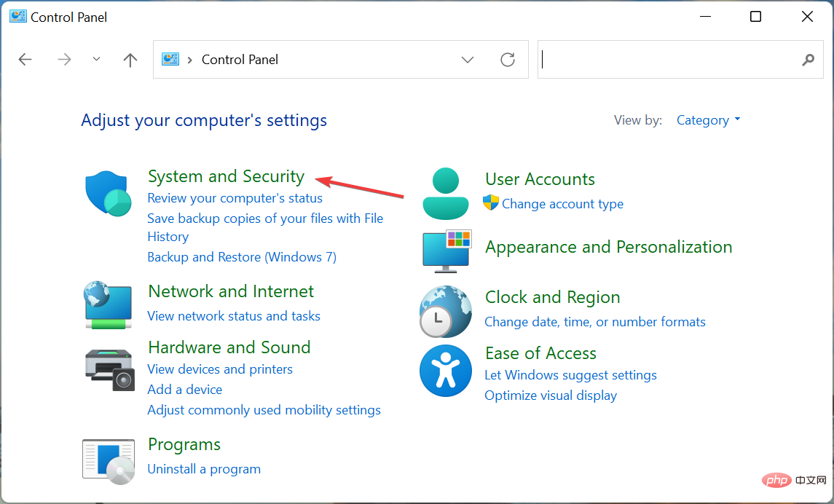Image resolution: width=834 pixels, height=504 pixels.
Task: Click the System and Security shield icon
Action: 109,193
